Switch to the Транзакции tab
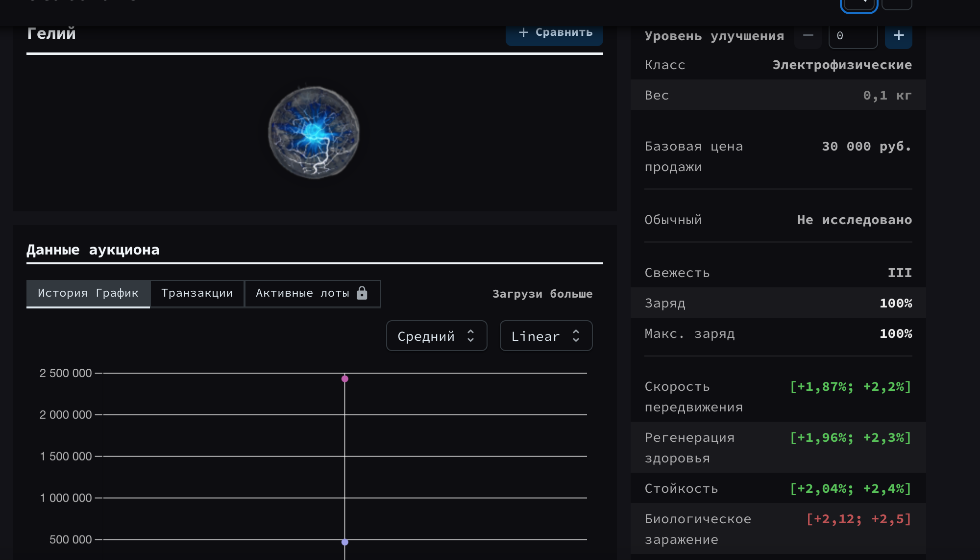The width and height of the screenshot is (980, 560). pyautogui.click(x=197, y=293)
